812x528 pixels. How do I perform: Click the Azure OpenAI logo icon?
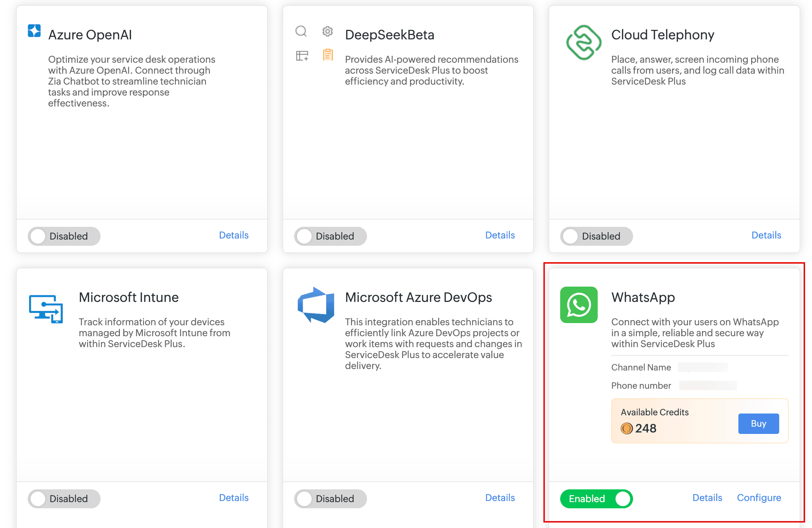pos(34,31)
